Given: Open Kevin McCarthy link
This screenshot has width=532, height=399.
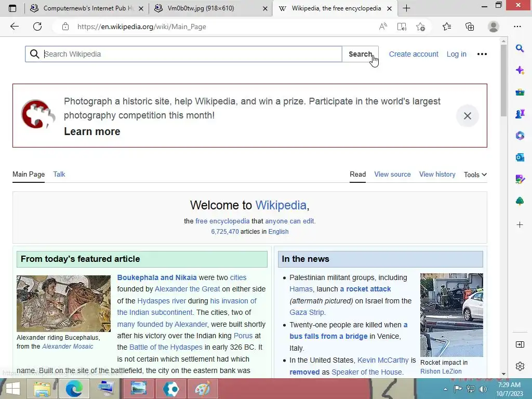Looking at the screenshot, I should [x=383, y=361].
